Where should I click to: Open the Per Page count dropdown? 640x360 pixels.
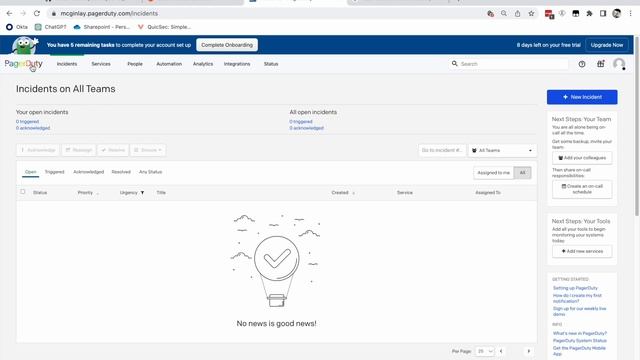point(485,351)
